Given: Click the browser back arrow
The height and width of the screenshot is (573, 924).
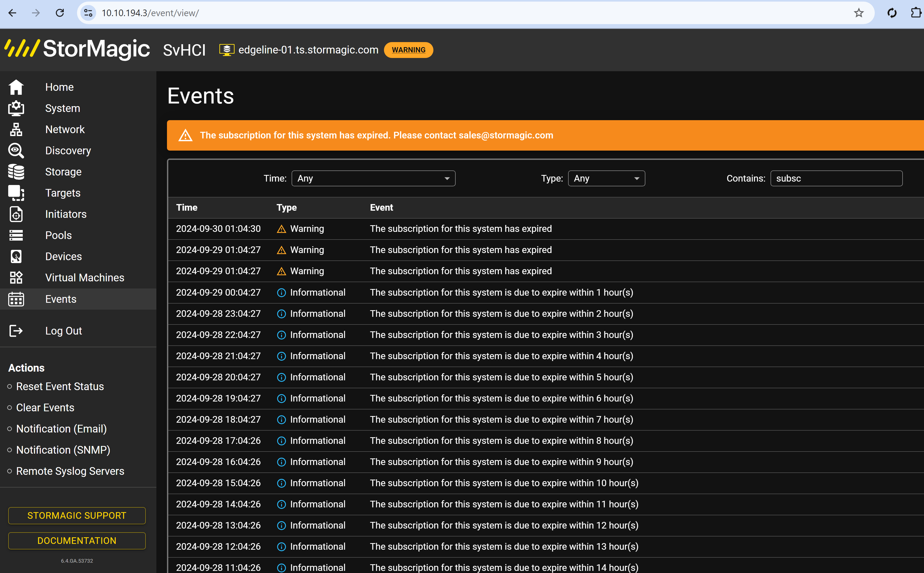Looking at the screenshot, I should (12, 13).
